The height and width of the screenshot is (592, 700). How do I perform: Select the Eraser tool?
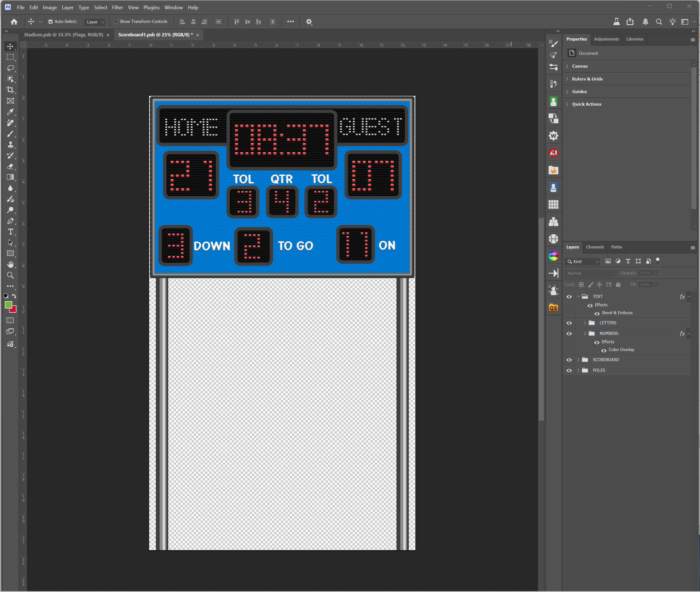10,167
